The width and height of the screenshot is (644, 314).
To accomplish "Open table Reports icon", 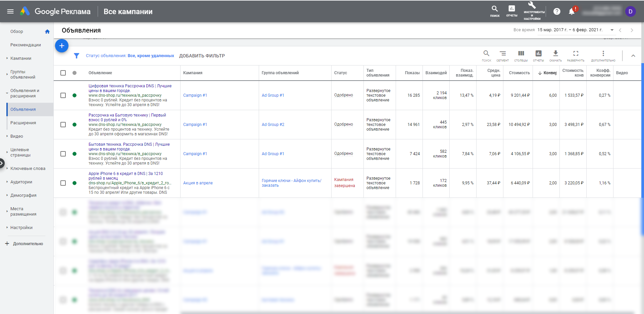I will click(538, 56).
